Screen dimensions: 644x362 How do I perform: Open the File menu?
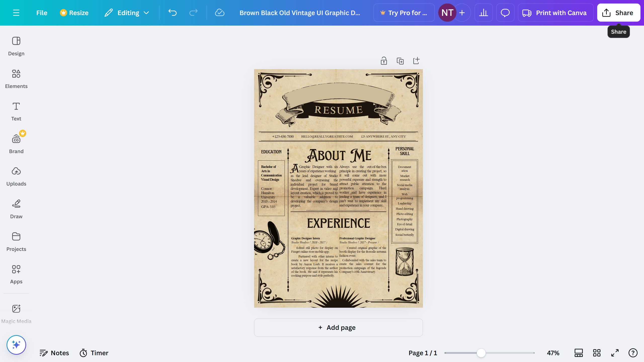(x=42, y=13)
